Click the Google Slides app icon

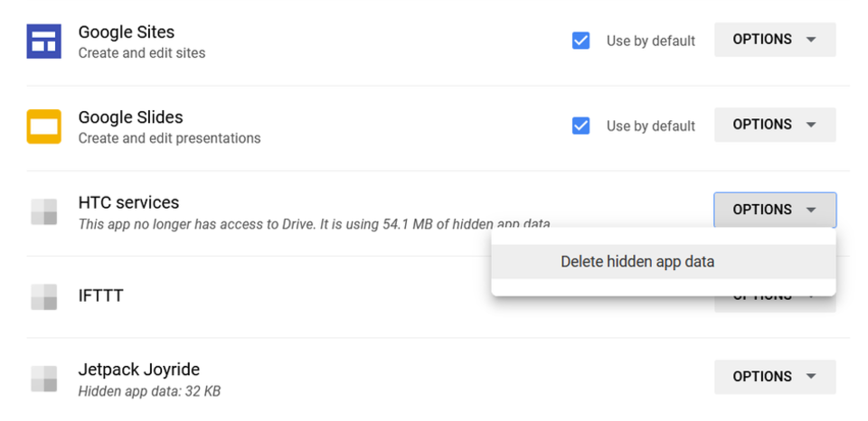tap(43, 126)
